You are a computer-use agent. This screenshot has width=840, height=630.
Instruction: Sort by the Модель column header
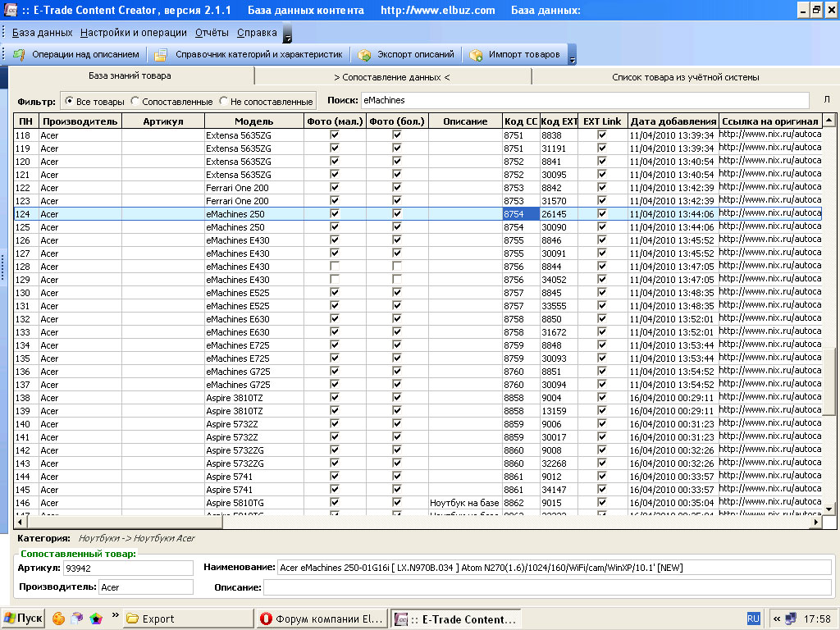point(254,121)
